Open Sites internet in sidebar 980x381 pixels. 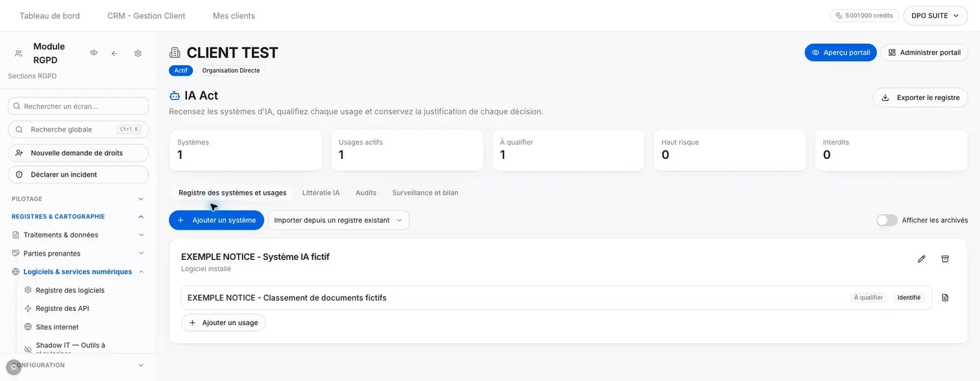57,327
